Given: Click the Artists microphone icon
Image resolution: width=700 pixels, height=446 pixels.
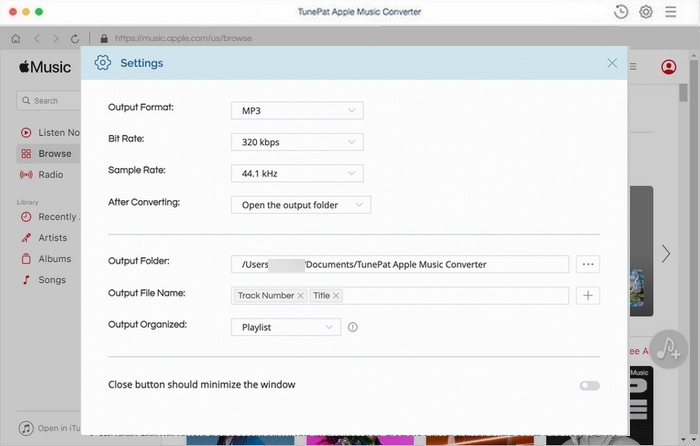Looking at the screenshot, I should coord(26,238).
